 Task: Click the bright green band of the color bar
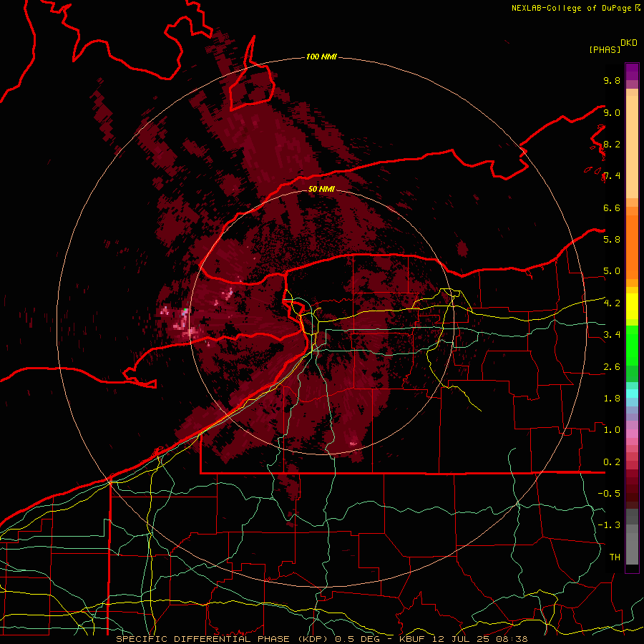coord(632,346)
